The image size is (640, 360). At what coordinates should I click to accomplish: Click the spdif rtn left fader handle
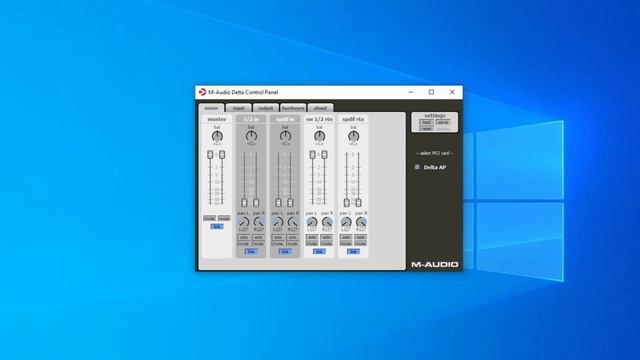point(347,202)
